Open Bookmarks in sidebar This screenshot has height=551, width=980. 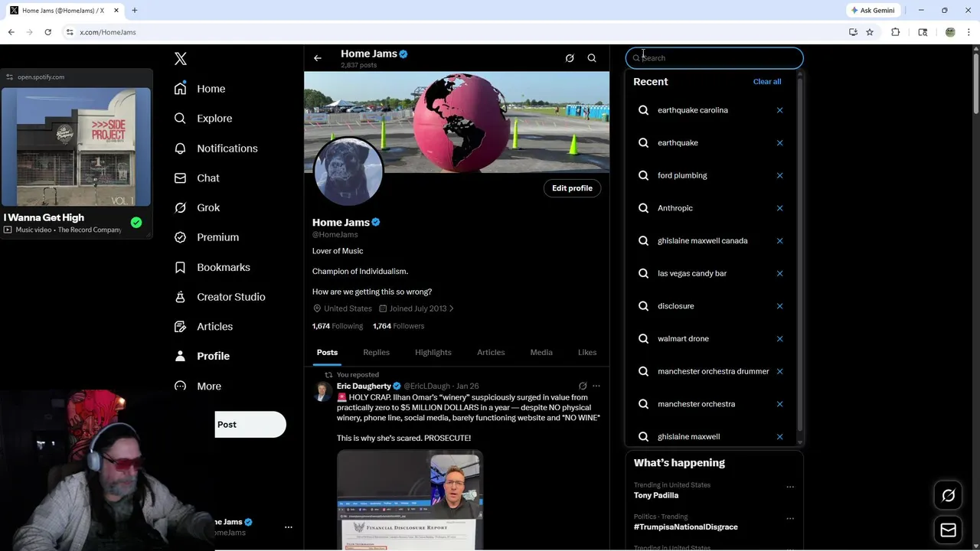(x=212, y=267)
